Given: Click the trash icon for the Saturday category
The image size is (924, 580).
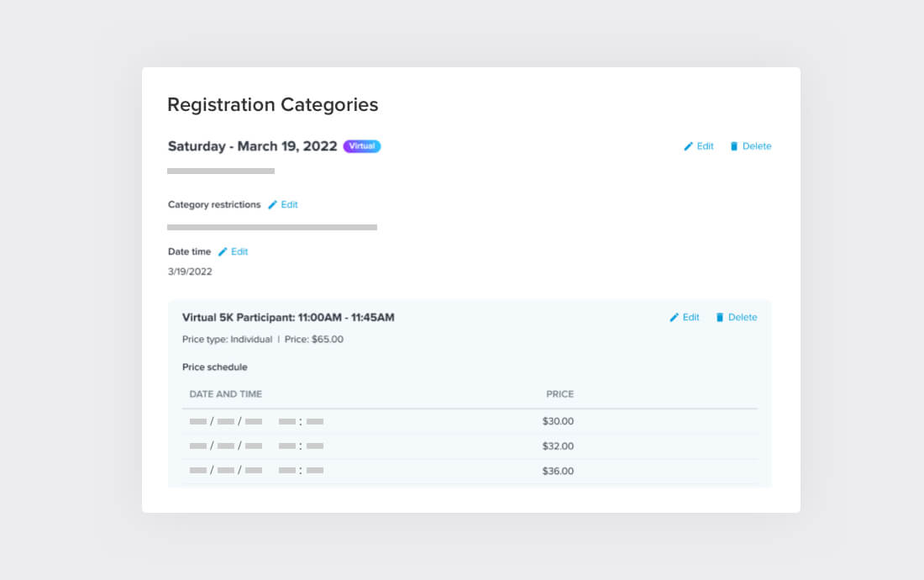Looking at the screenshot, I should click(734, 146).
